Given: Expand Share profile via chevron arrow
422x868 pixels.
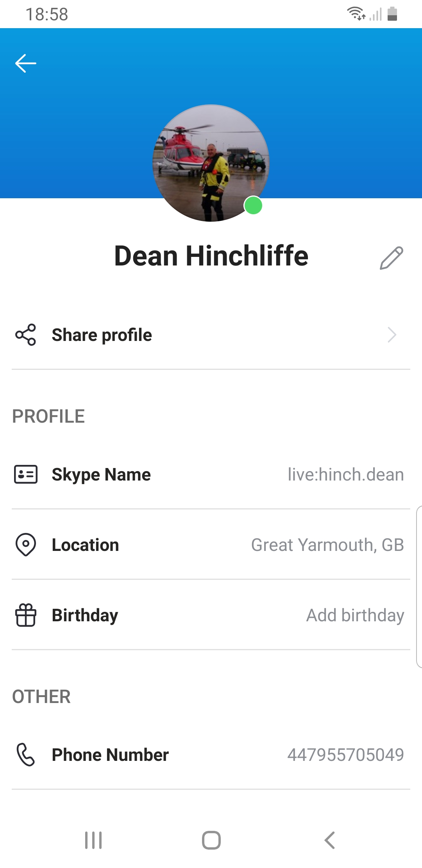Looking at the screenshot, I should 392,335.
